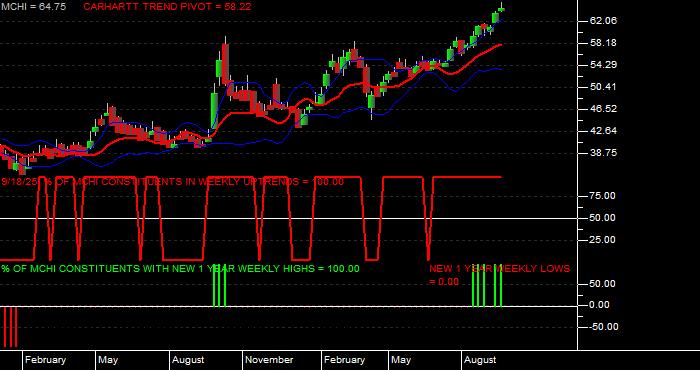Click the first May time axis label

(x=108, y=360)
